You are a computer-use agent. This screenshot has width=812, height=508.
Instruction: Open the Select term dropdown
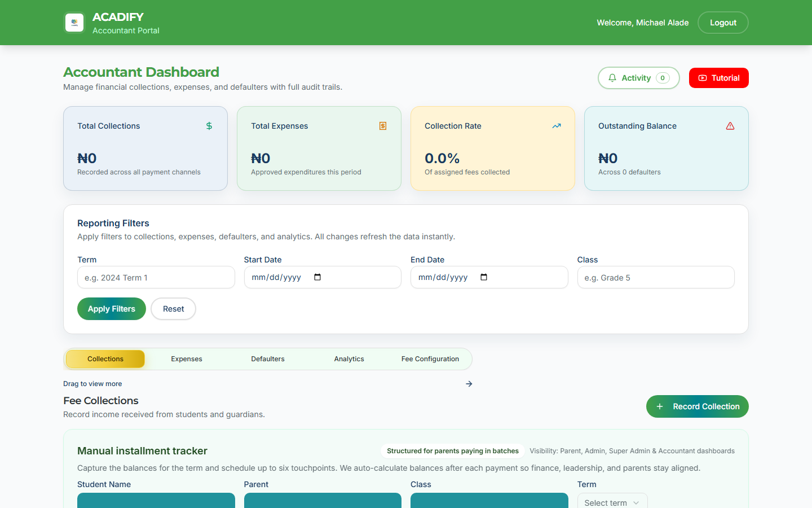tap(612, 502)
